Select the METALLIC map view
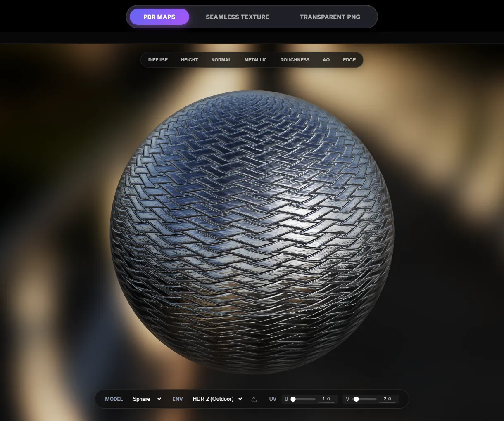 255,60
